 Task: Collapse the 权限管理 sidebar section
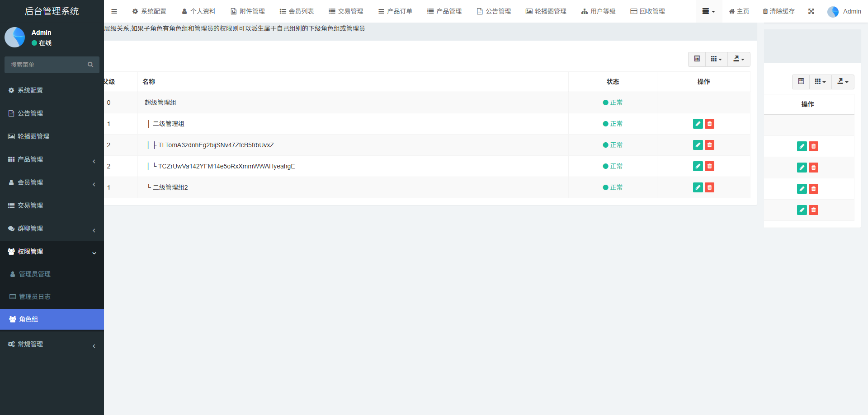coord(52,252)
